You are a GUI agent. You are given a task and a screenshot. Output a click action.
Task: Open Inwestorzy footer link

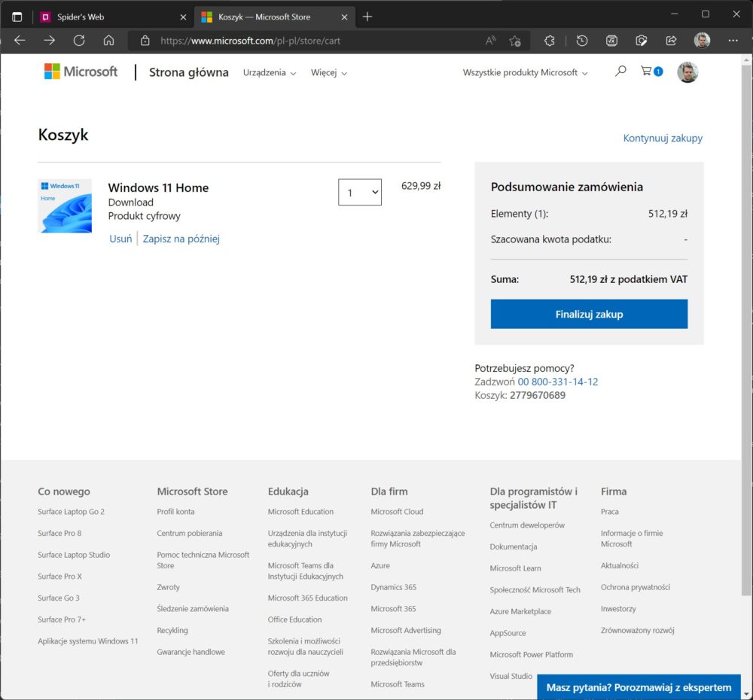point(618,609)
